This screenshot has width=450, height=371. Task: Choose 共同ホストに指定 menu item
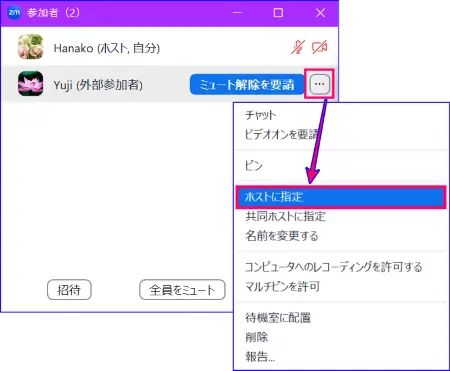(x=285, y=216)
